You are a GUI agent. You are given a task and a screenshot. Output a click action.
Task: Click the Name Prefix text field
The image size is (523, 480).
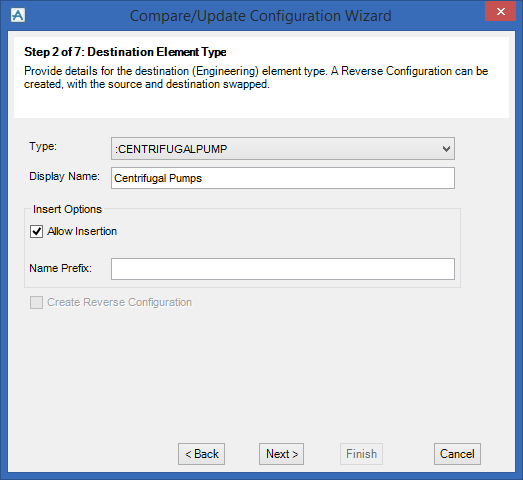coord(283,269)
